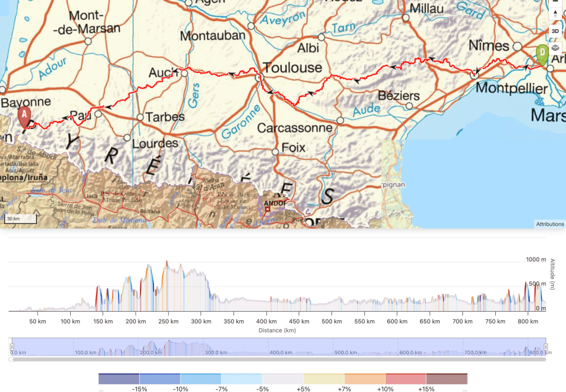Click the 30 km map scale bar

(x=21, y=219)
